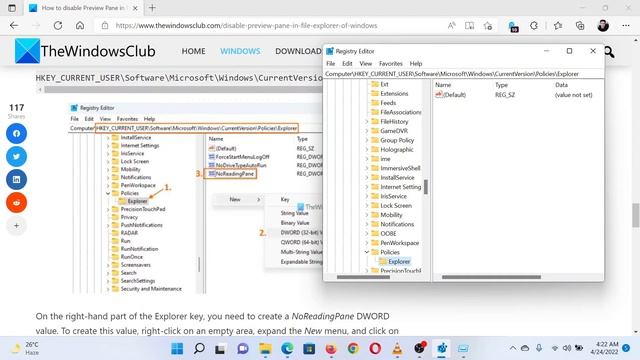
Task: Open Immersive reader icon in address bar
Action: [469, 25]
